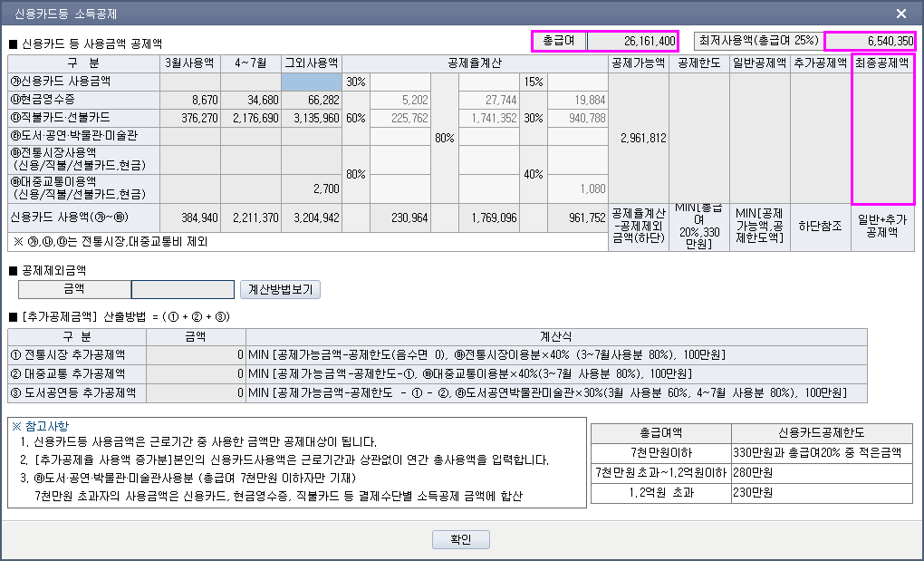Viewport: 924px width, 561px height.
Task: Click the 공제제외금액 금액 input field
Action: tap(183, 289)
